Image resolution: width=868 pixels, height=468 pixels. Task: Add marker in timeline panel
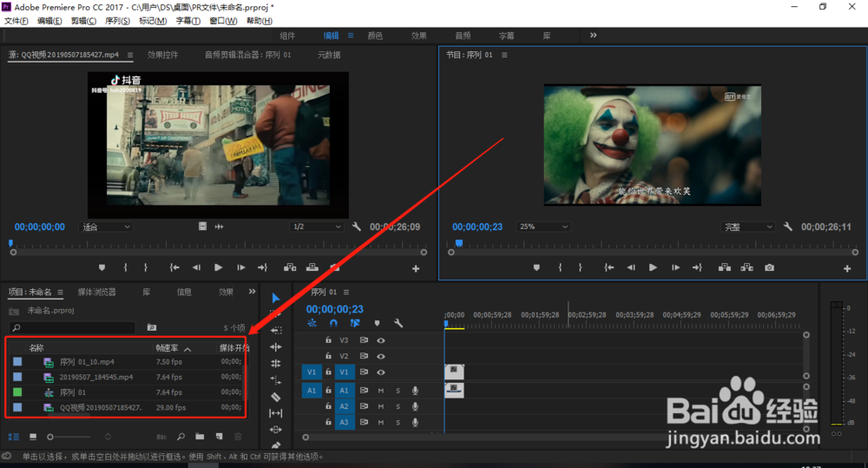(377, 323)
